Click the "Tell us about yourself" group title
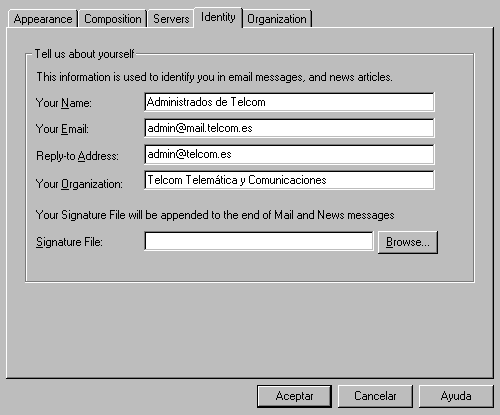Image resolution: width=500 pixels, height=415 pixels. coord(84,54)
